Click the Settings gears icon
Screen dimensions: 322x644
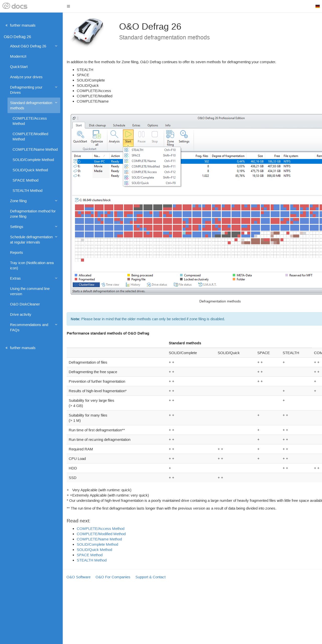click(184, 134)
